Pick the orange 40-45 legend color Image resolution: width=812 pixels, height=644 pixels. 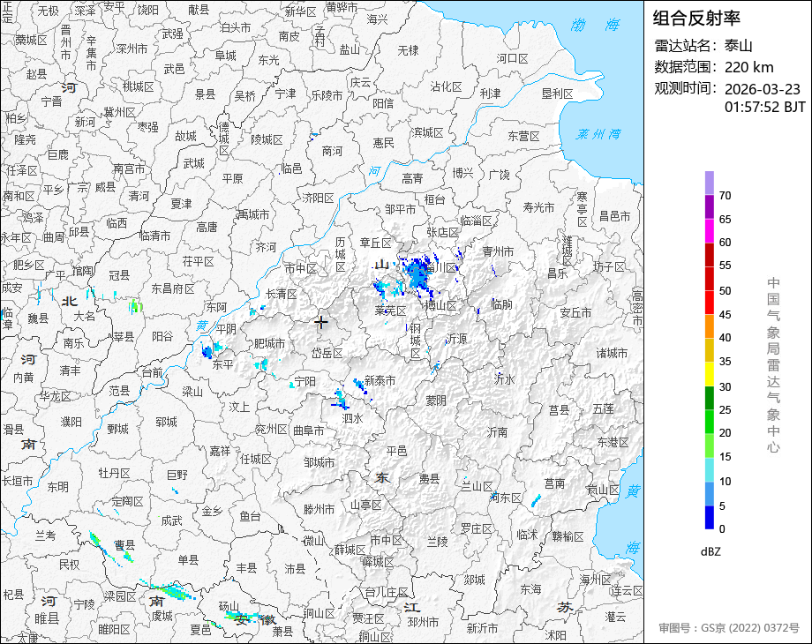[710, 326]
